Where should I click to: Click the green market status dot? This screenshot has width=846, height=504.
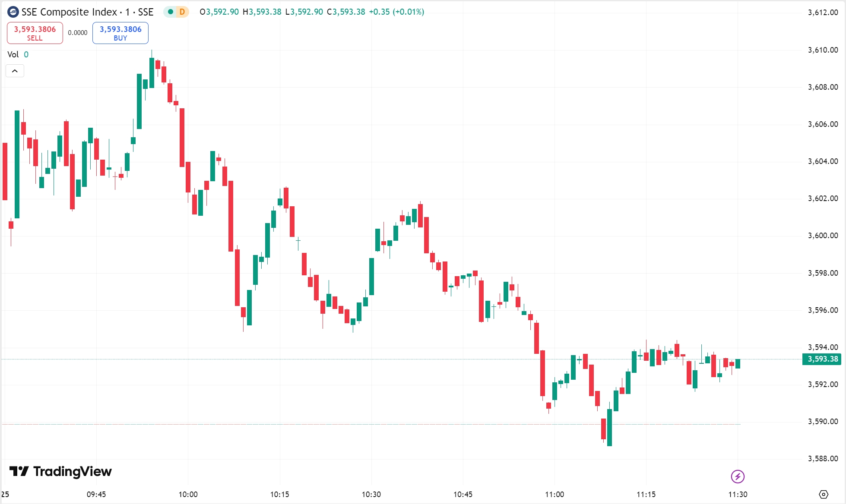pos(171,12)
